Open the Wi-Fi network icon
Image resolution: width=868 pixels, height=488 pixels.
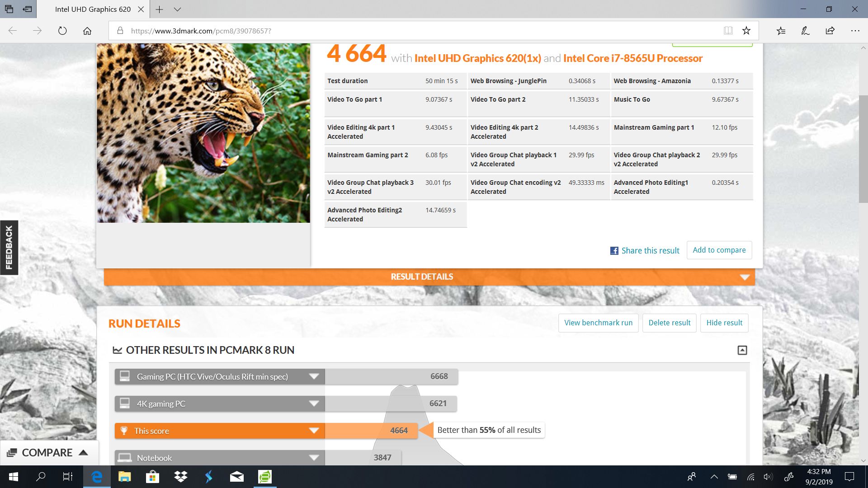pos(750,477)
